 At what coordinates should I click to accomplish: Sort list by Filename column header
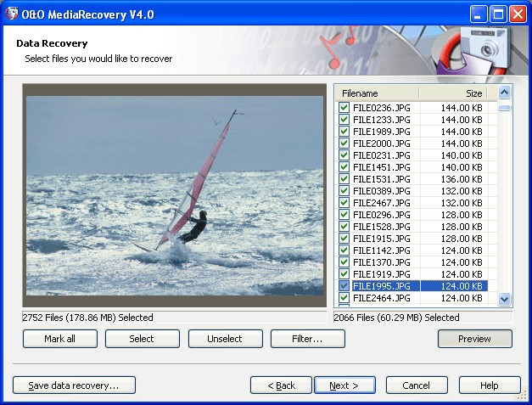[x=377, y=93]
